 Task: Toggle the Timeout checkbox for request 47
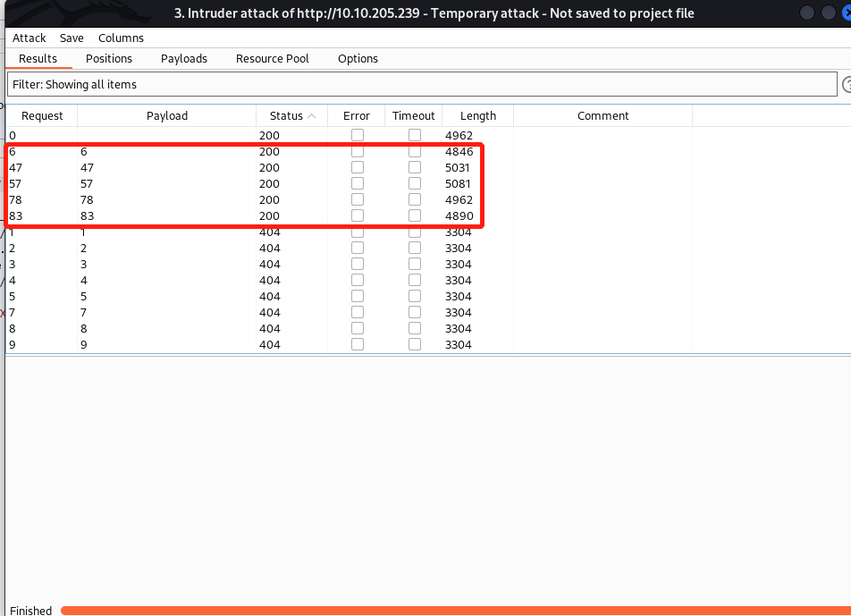pos(414,168)
